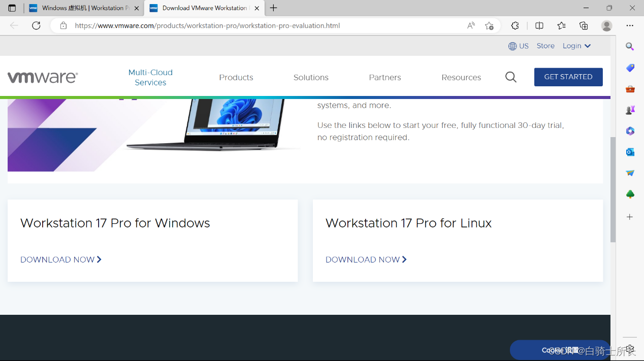Viewport: 644px width, 361px height.
Task: Enable split screen view
Action: pyautogui.click(x=539, y=25)
